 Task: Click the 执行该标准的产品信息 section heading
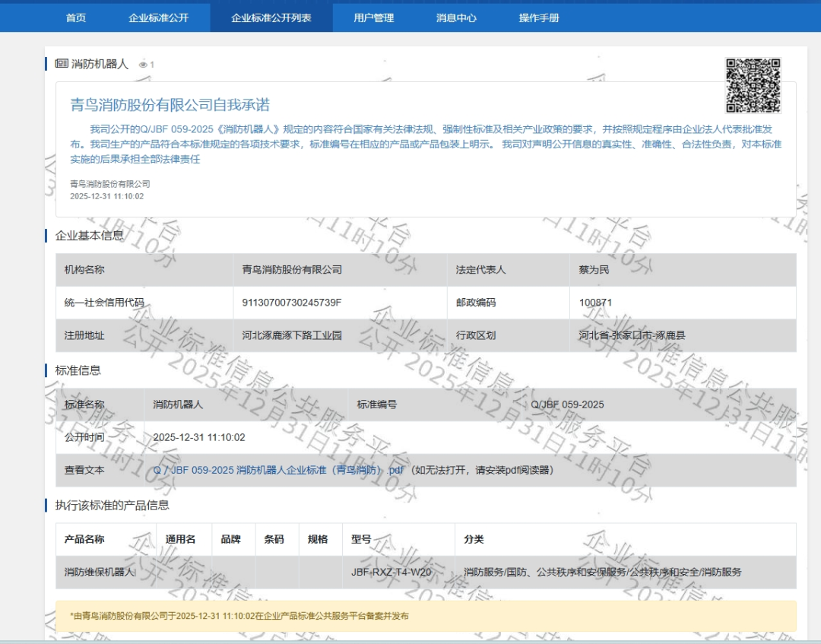click(x=112, y=506)
